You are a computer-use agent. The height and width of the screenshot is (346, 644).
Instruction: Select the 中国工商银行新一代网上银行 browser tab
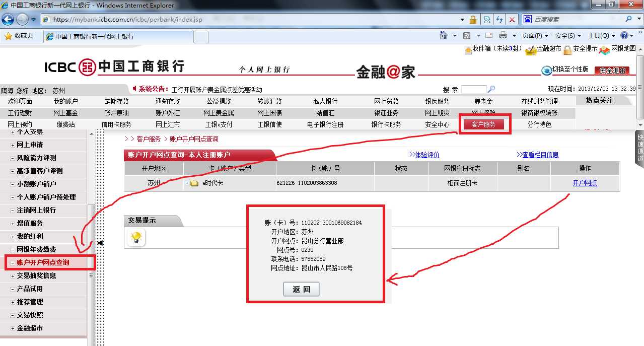tap(117, 37)
